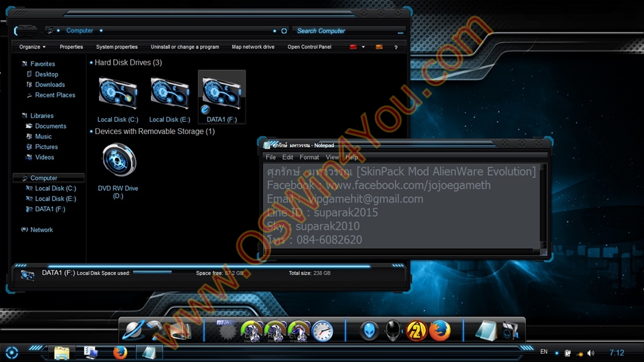Click Uninstall or change a program
Viewport: 644px width, 362px height.
point(185,47)
